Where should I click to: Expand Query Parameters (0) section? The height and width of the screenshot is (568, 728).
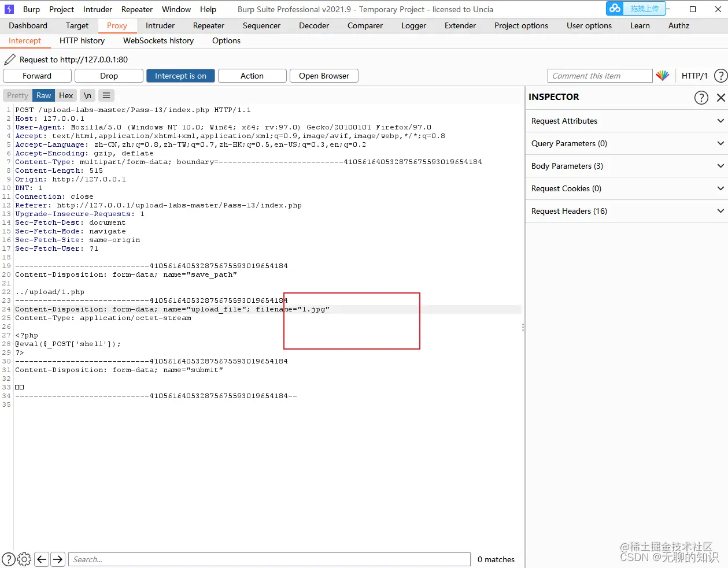coord(627,143)
